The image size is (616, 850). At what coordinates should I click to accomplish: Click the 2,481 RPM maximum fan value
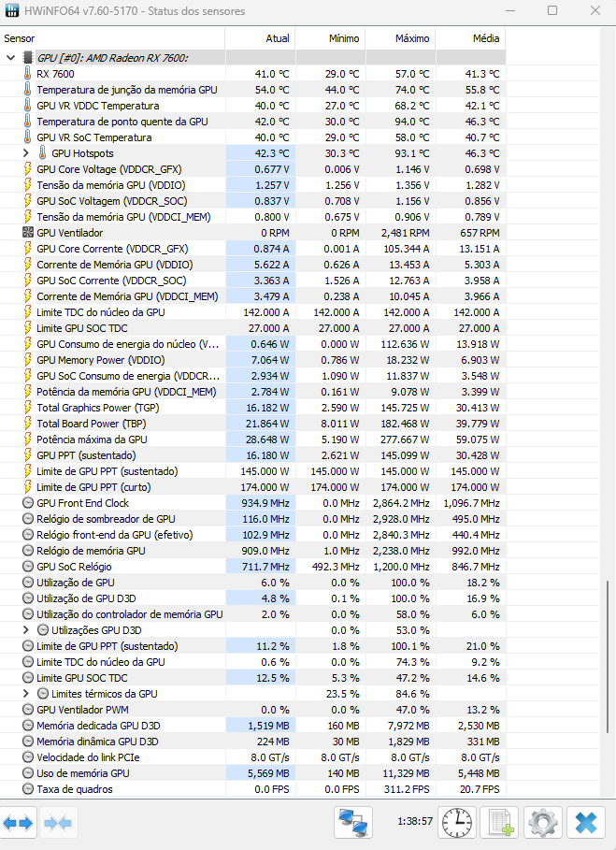(406, 233)
